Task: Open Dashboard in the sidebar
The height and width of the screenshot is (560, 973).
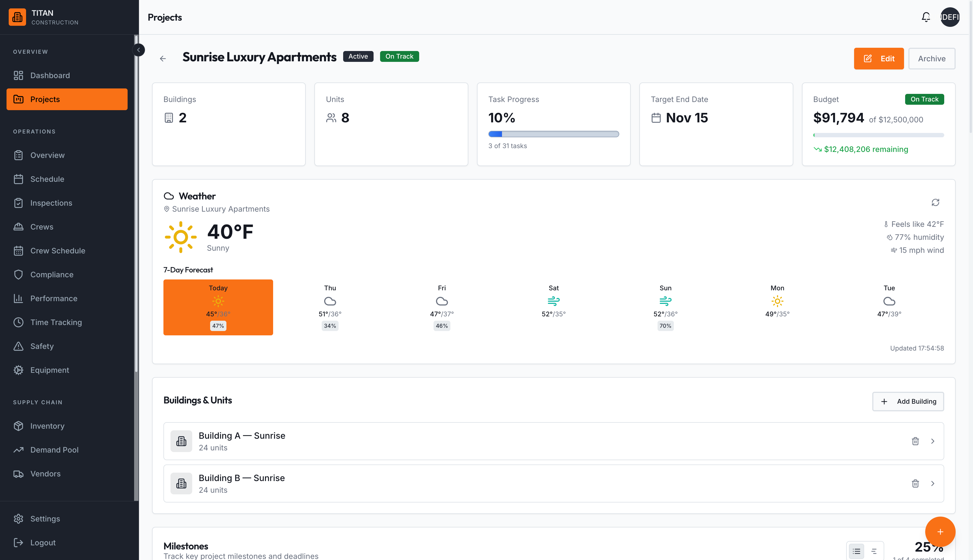Action: click(67, 75)
